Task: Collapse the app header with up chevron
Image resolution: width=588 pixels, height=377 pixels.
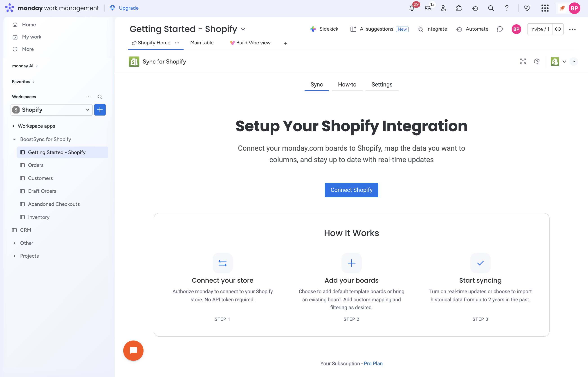Action: (x=574, y=61)
